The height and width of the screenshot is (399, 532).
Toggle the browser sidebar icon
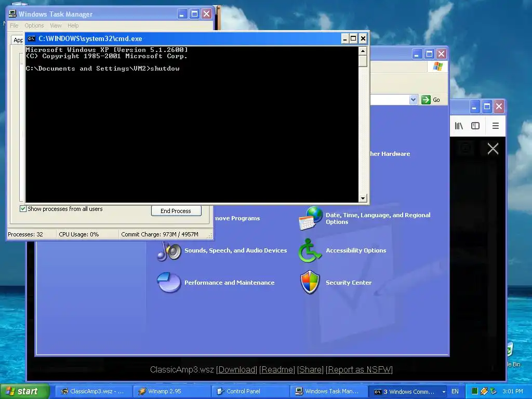[475, 126]
